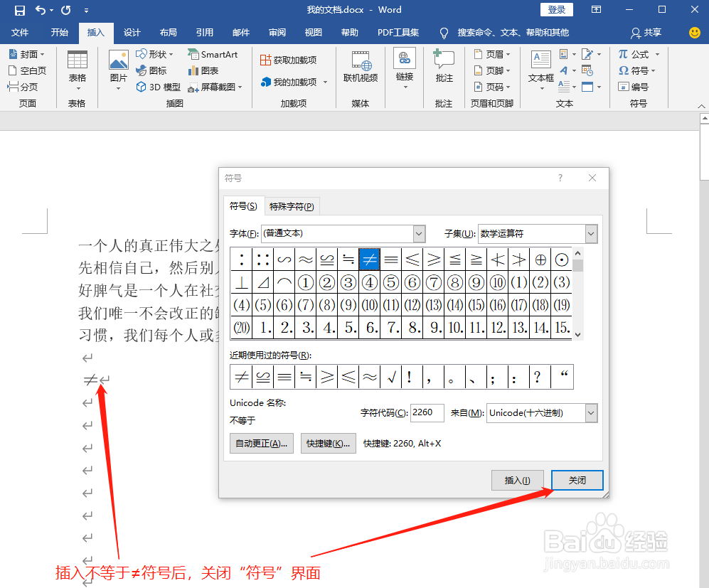Click the 自动更正(A)... button
The height and width of the screenshot is (588, 709).
(262, 444)
